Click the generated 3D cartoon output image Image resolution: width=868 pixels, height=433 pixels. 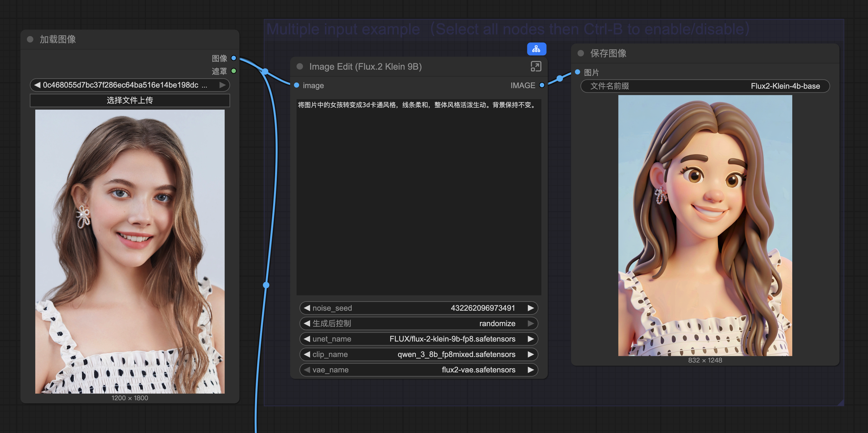(x=705, y=225)
